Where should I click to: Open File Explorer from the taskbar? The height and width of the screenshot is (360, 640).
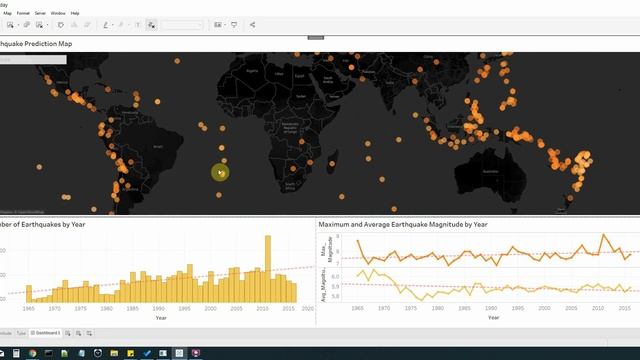114,353
